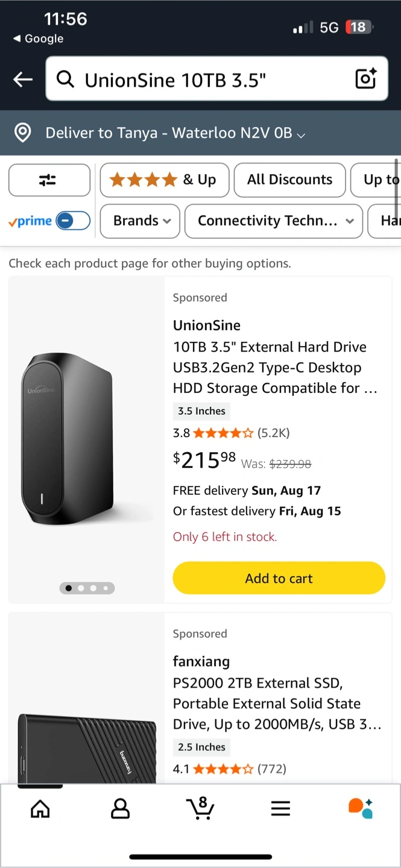Open camera lens search icon
Image resolution: width=401 pixels, height=868 pixels.
coord(365,79)
